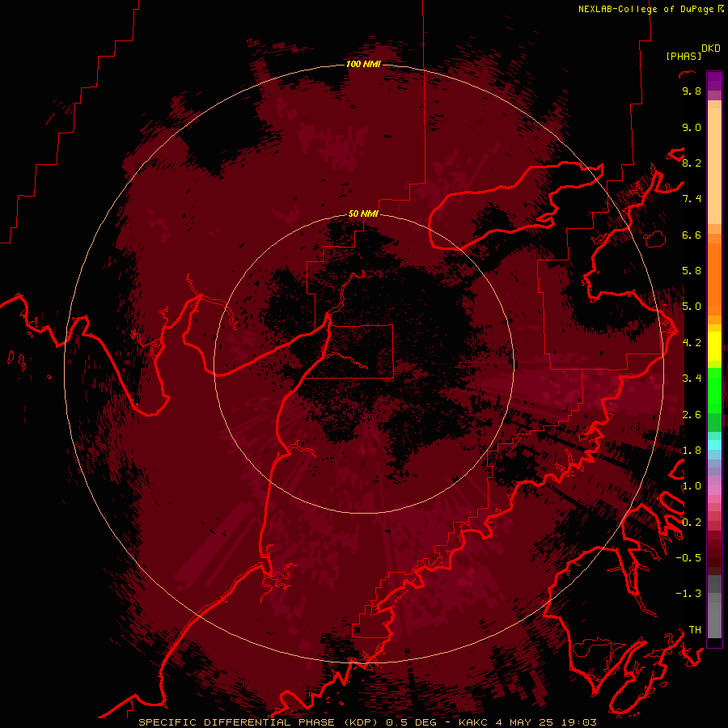Click the -0.5 scale value
The height and width of the screenshot is (728, 728).
pyautogui.click(x=688, y=558)
